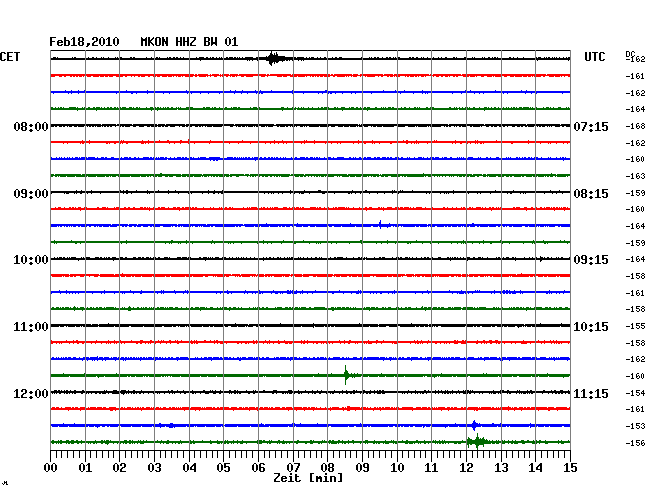This screenshot has height=494, width=650.
Task: Click the Zeit [min] axis title
Action: pyautogui.click(x=308, y=478)
